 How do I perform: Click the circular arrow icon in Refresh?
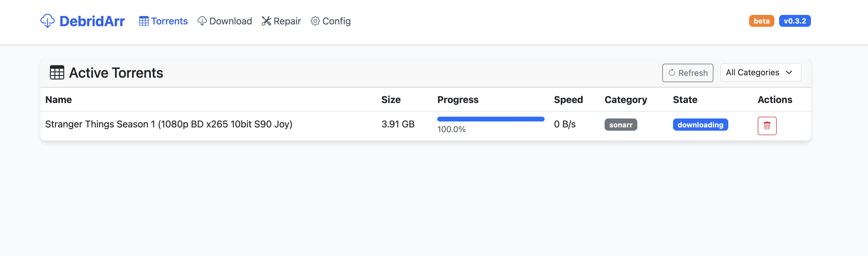(672, 73)
